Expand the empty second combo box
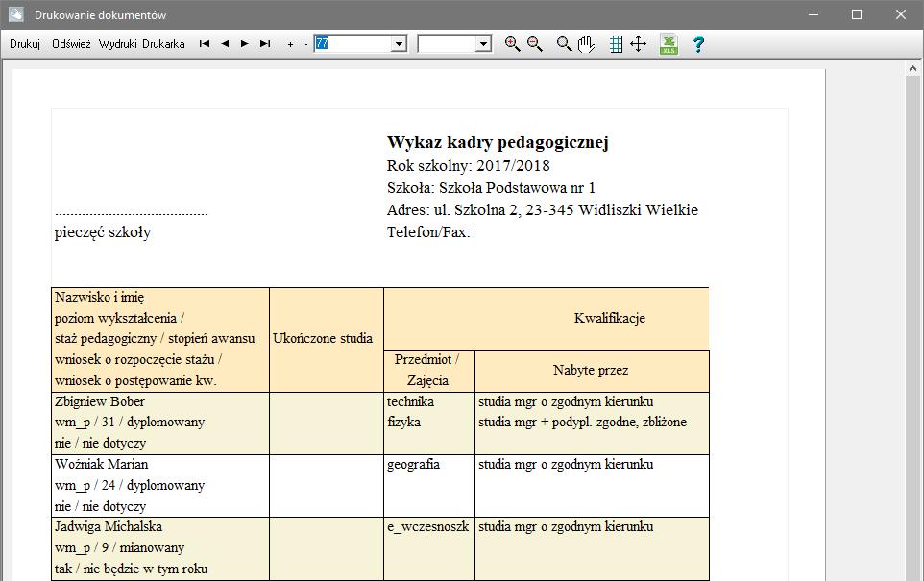924x581 pixels. (x=484, y=44)
